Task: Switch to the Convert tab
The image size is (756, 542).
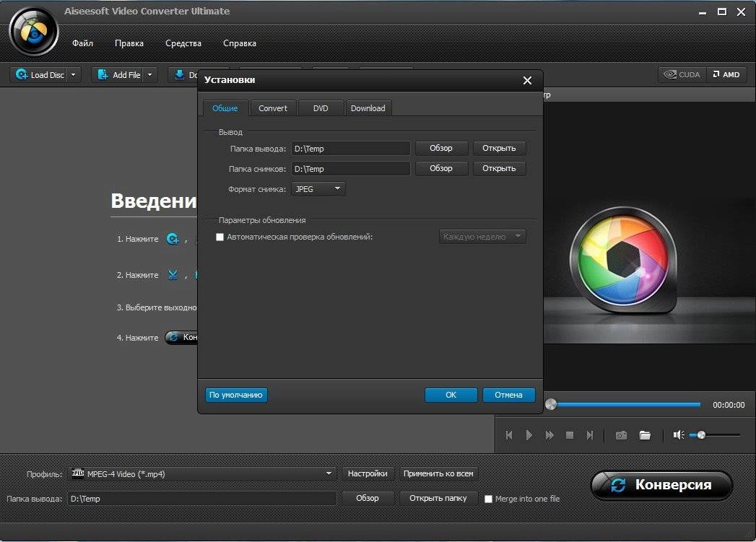Action: tap(273, 108)
